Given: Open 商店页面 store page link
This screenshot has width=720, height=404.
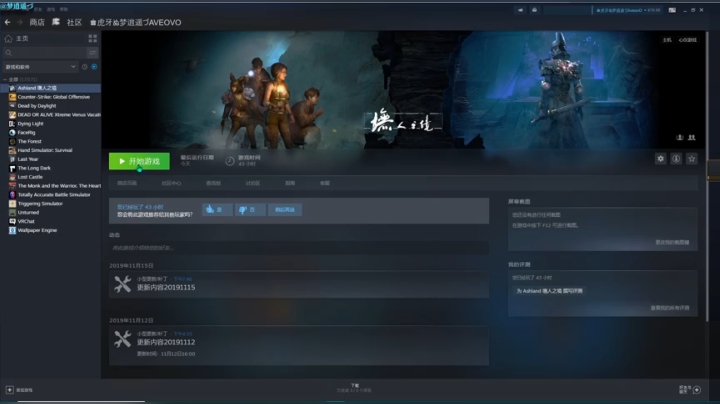Looking at the screenshot, I should pos(127,183).
